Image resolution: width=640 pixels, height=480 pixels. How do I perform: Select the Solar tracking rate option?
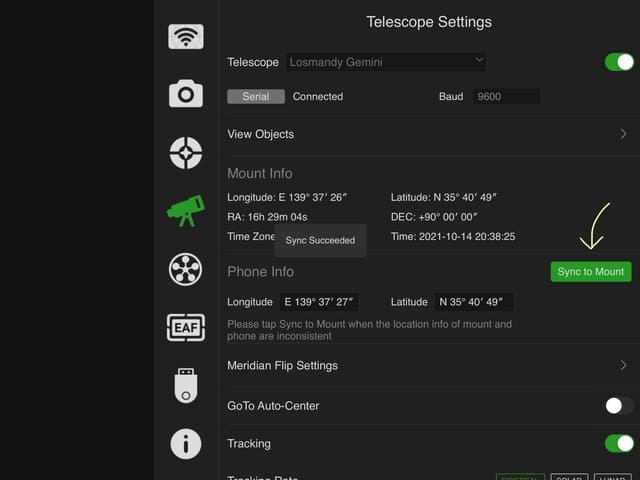tap(569, 477)
